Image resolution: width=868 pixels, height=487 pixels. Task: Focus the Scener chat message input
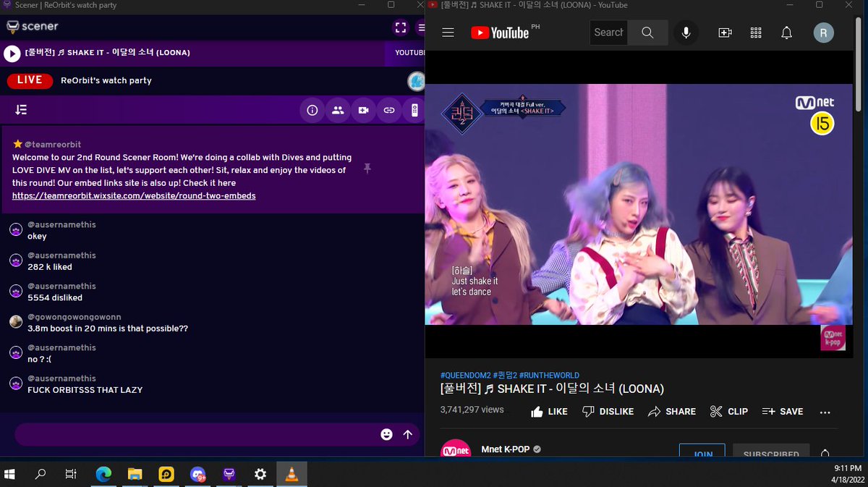(195, 434)
